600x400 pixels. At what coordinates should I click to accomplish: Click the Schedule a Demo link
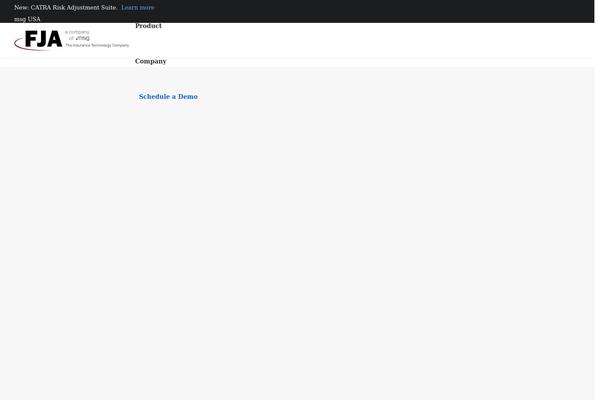[168, 96]
